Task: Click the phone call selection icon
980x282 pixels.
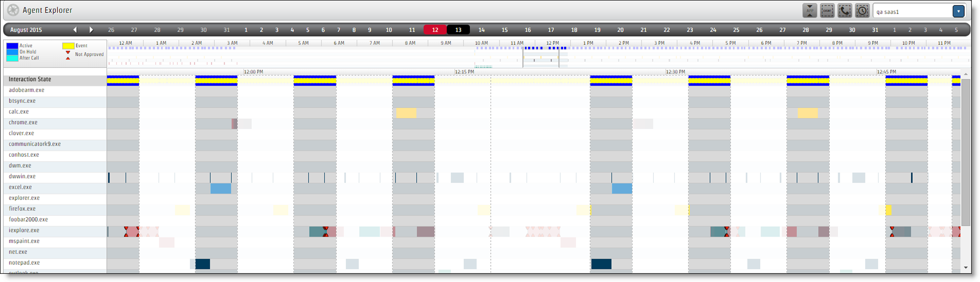Action: (845, 11)
